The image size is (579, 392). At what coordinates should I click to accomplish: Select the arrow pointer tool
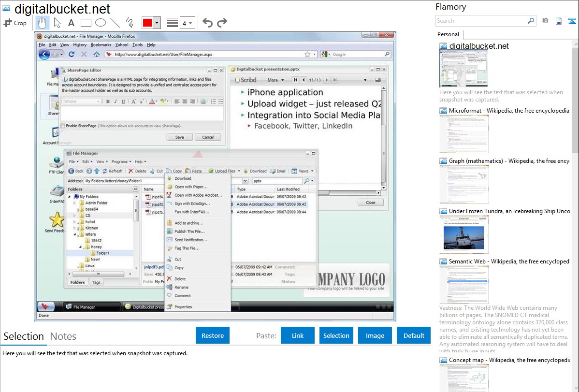click(x=57, y=23)
